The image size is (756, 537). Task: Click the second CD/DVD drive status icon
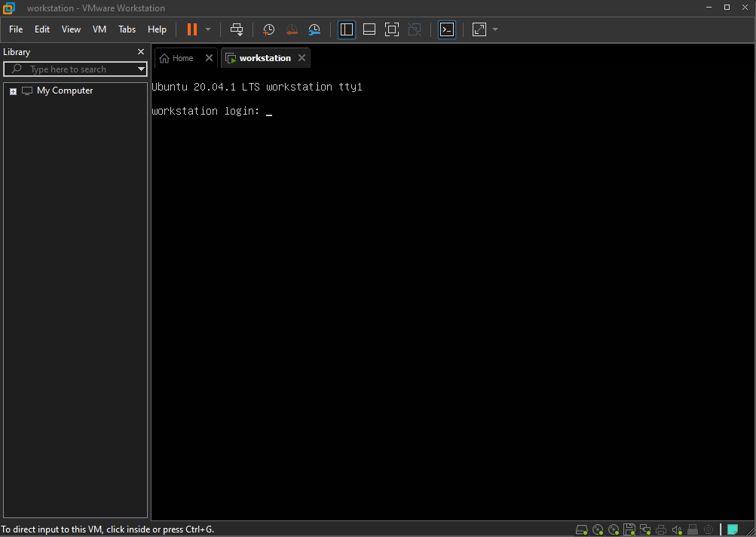(x=614, y=529)
